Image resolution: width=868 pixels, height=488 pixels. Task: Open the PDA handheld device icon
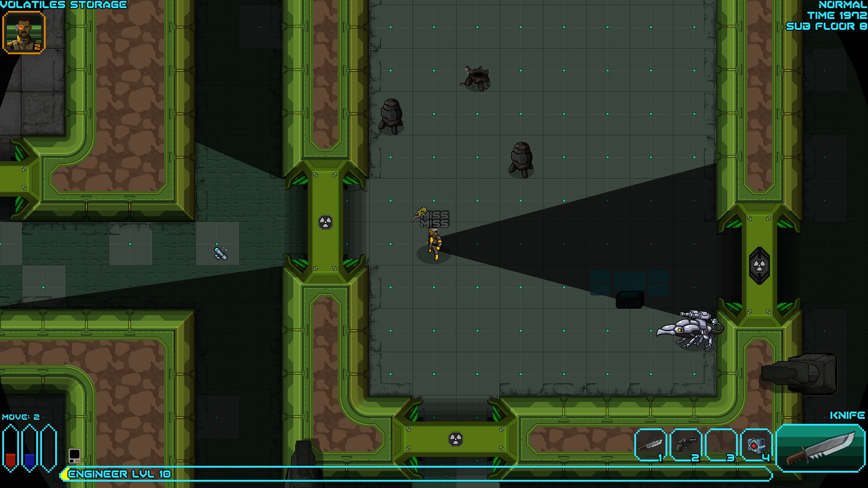click(x=75, y=455)
